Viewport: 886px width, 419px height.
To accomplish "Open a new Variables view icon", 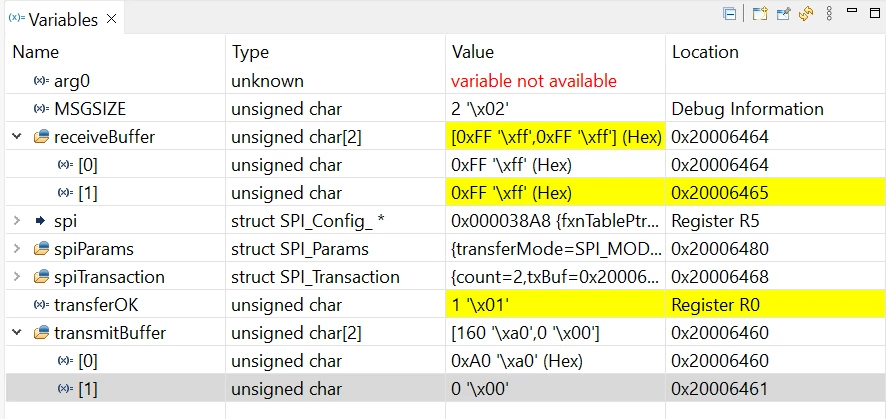I will pyautogui.click(x=760, y=14).
